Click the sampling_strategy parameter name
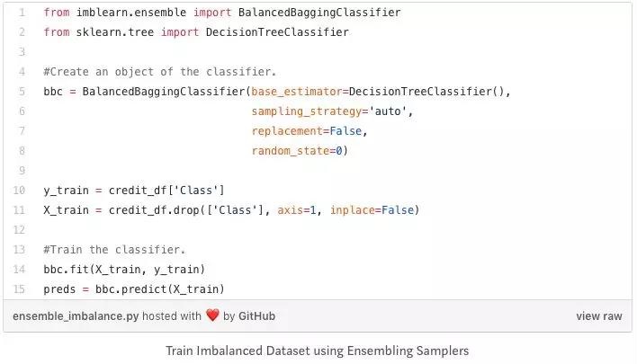The height and width of the screenshot is (364, 637). tap(306, 111)
